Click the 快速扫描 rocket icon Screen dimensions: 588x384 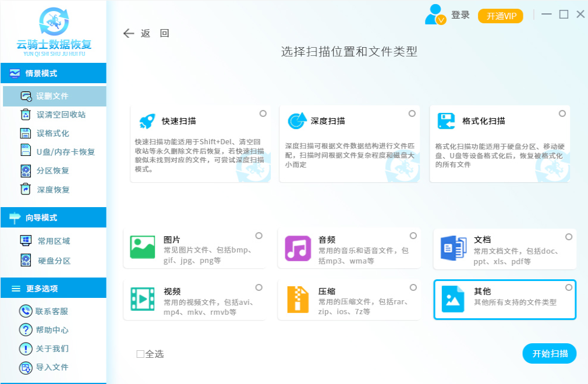pyautogui.click(x=147, y=121)
